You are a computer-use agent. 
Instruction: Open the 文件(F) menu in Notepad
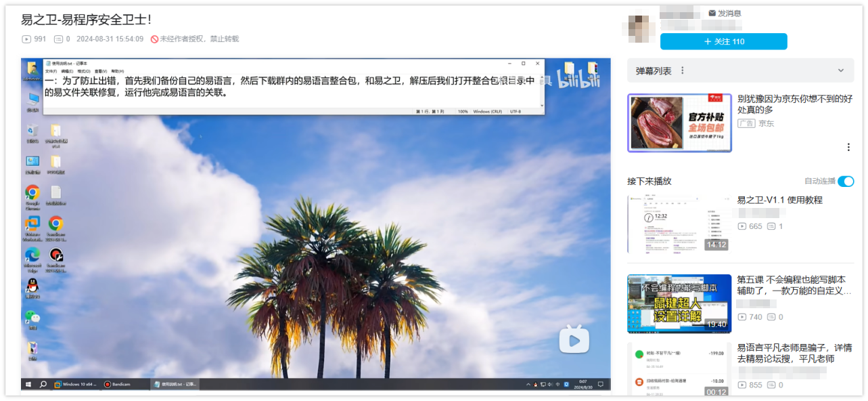51,71
